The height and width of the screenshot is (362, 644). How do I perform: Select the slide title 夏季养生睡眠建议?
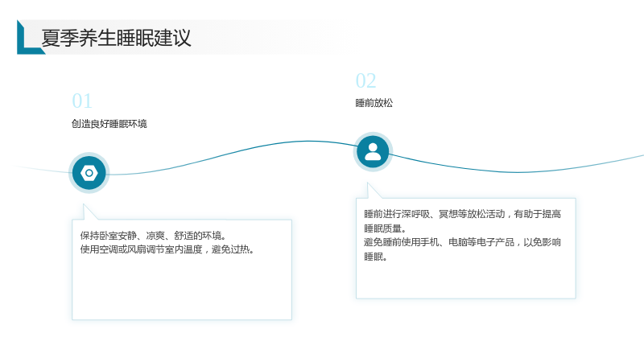tap(116, 38)
